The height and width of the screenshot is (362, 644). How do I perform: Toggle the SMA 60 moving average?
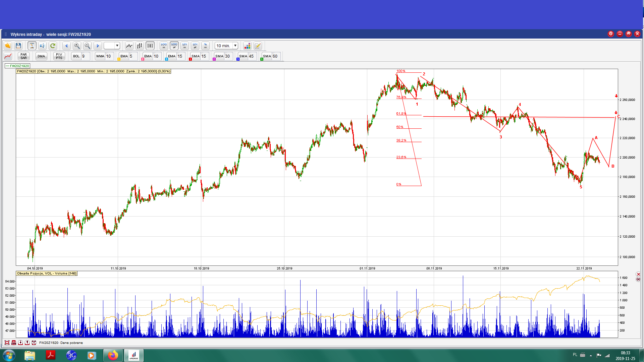267,56
